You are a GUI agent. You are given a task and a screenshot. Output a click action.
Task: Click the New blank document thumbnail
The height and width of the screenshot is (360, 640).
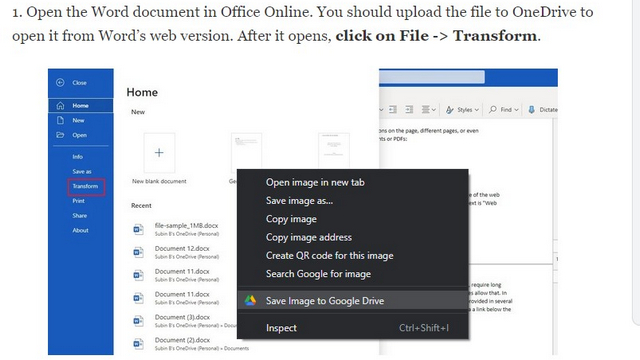159,153
